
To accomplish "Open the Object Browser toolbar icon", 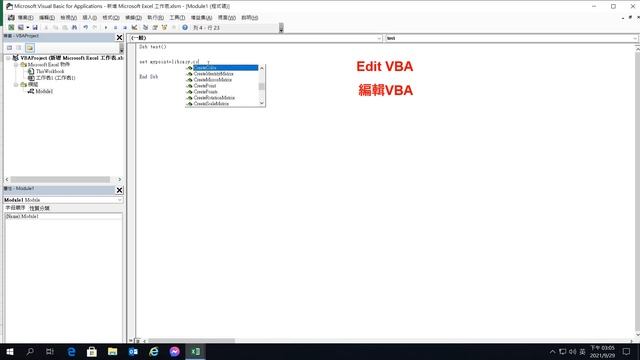I will point(164,27).
